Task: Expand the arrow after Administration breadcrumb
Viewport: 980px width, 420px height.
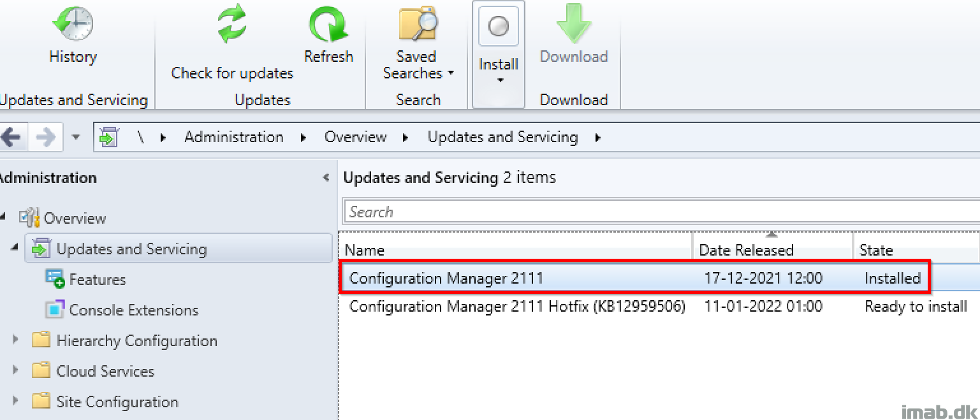Action: (x=303, y=138)
